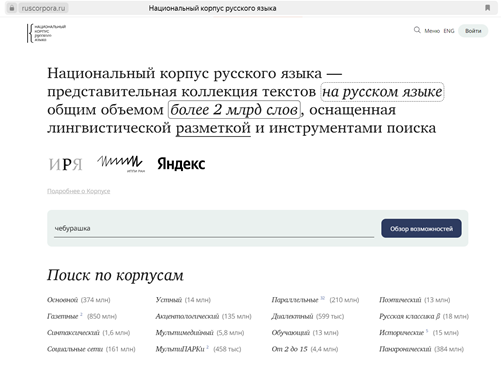Open the Параллельные corpus link

tap(295, 300)
